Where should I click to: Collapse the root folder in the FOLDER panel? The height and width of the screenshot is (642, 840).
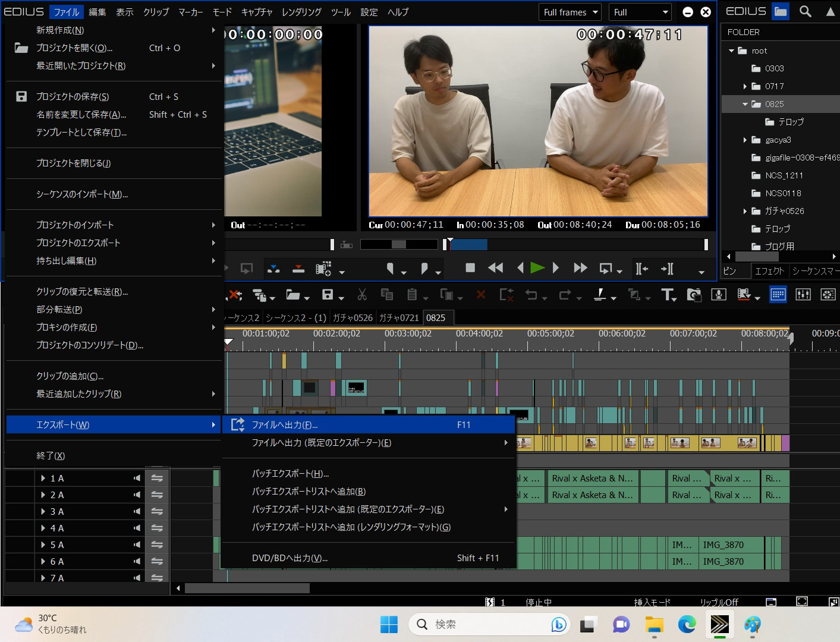pos(732,51)
